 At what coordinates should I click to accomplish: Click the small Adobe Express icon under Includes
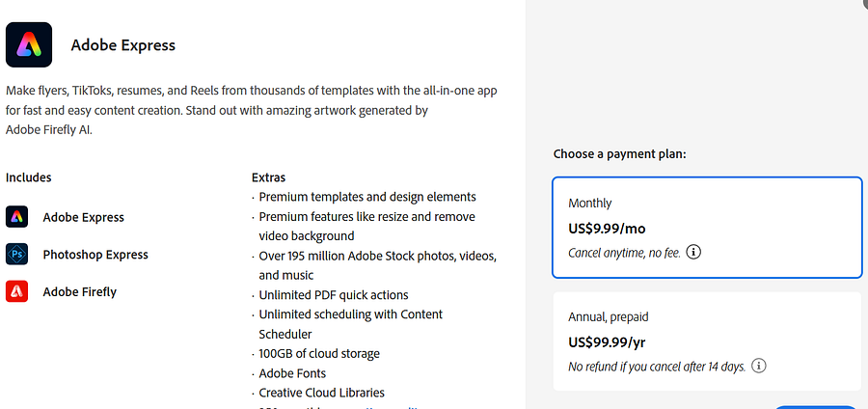16,216
